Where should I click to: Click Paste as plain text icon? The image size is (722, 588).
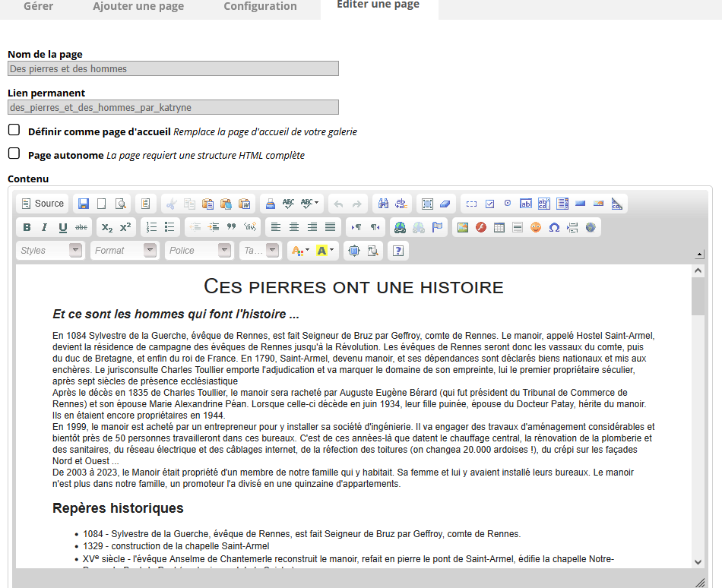(x=226, y=204)
